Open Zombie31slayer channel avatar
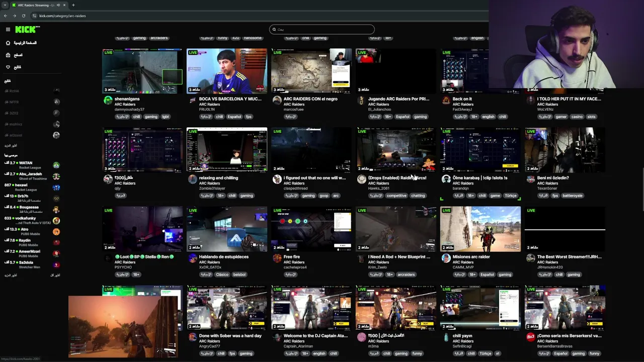644x362 pixels. (192, 179)
